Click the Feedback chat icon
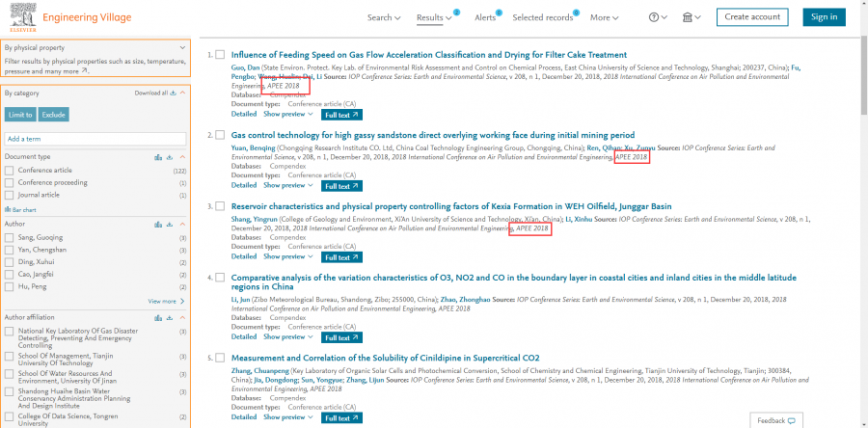Image resolution: width=868 pixels, height=428 pixels. pyautogui.click(x=792, y=421)
